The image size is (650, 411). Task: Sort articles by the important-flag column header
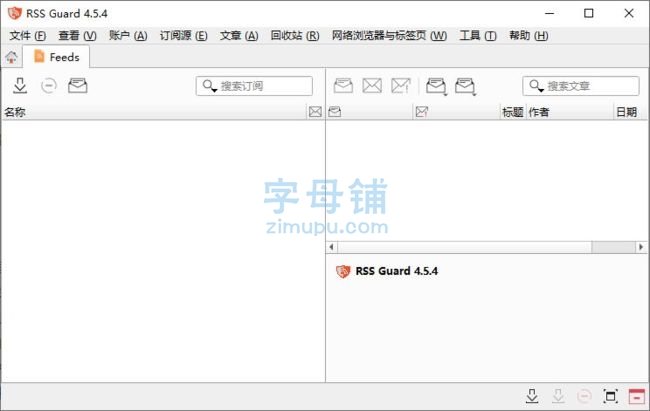pos(457,112)
